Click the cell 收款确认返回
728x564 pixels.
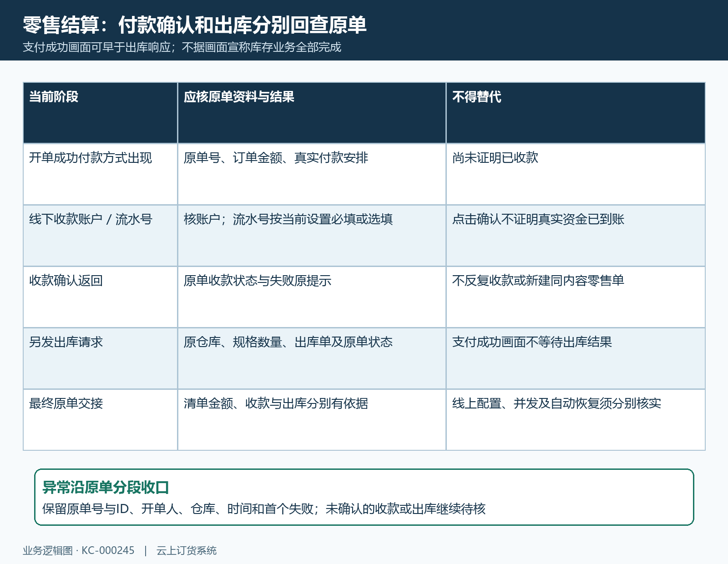(100, 297)
